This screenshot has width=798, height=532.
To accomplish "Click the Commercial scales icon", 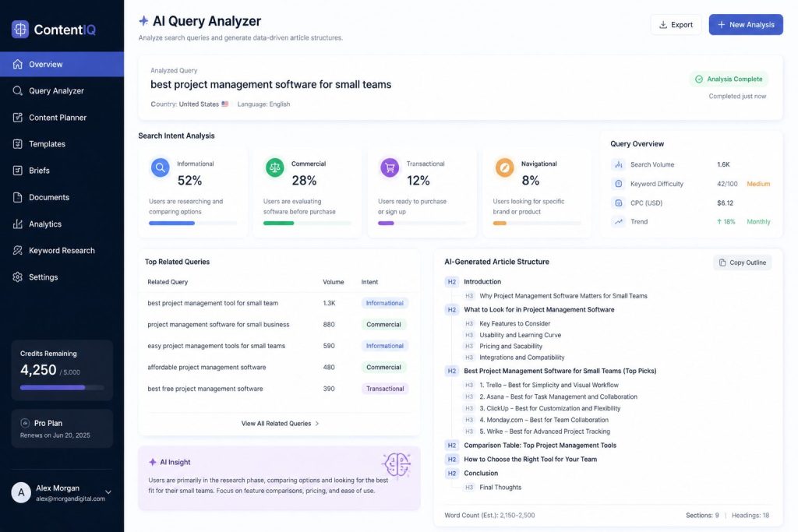I will (275, 167).
